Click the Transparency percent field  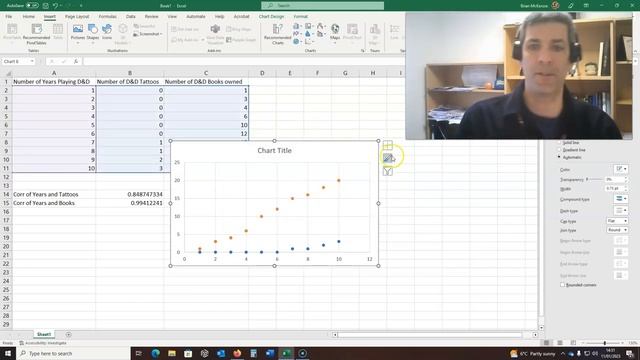pyautogui.click(x=614, y=179)
